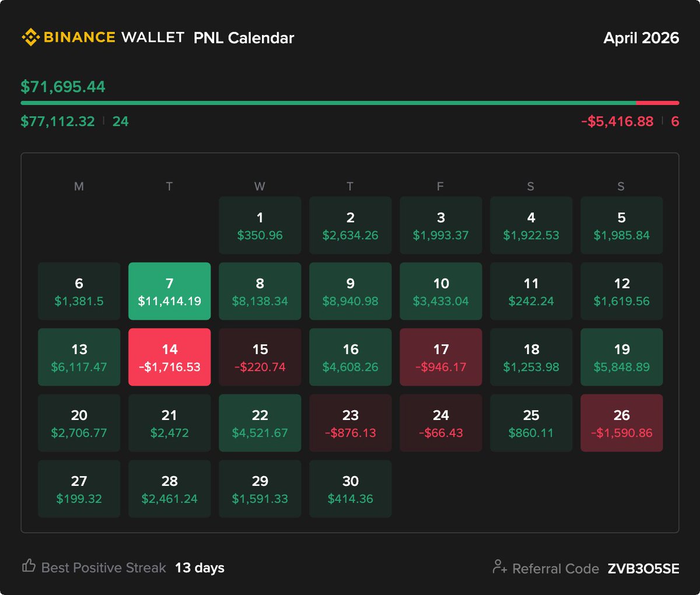This screenshot has height=595, width=700.
Task: Click the 13 days streak value
Action: tap(199, 568)
